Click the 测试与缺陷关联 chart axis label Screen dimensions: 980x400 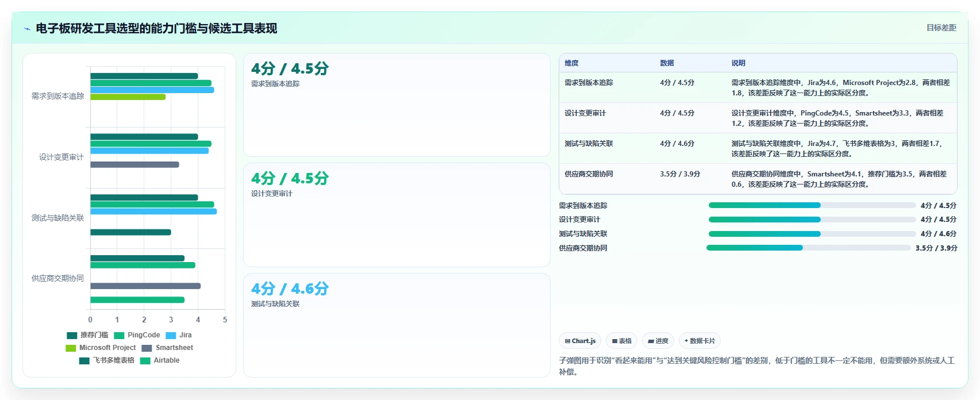pos(57,218)
